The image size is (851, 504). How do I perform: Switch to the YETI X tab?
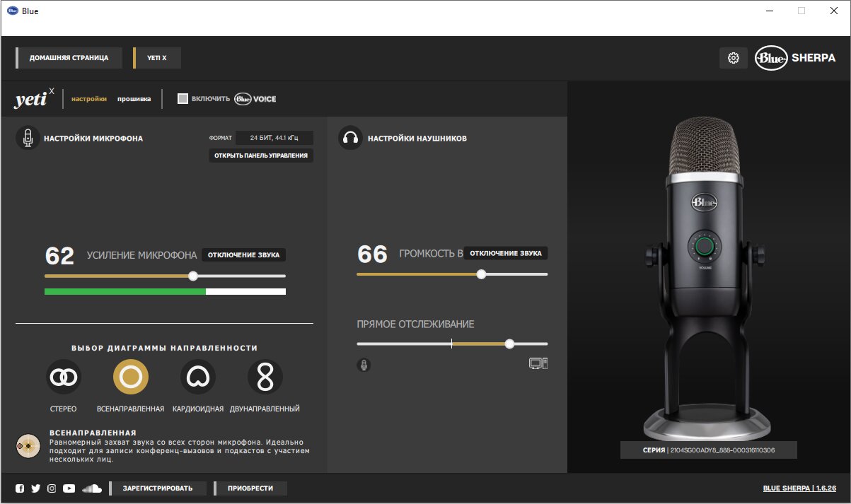tap(157, 58)
